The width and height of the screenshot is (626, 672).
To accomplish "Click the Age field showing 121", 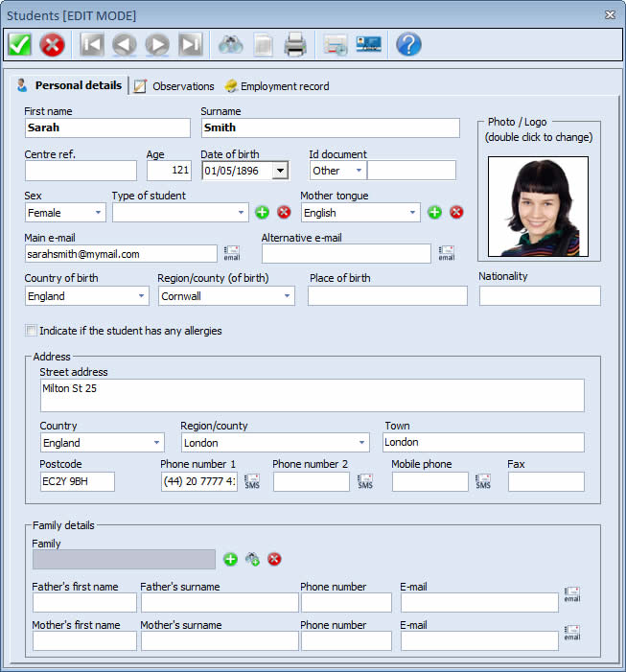I will [x=169, y=171].
